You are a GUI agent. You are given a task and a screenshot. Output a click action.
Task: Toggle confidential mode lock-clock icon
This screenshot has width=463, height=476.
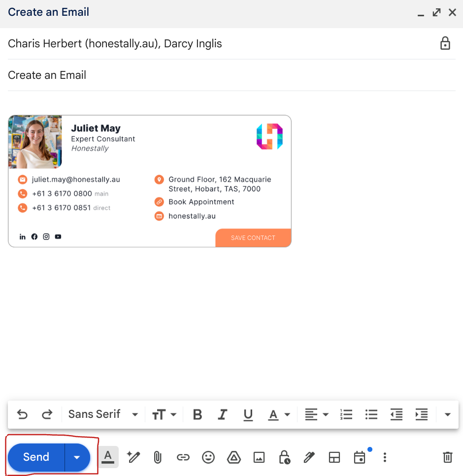click(x=284, y=457)
